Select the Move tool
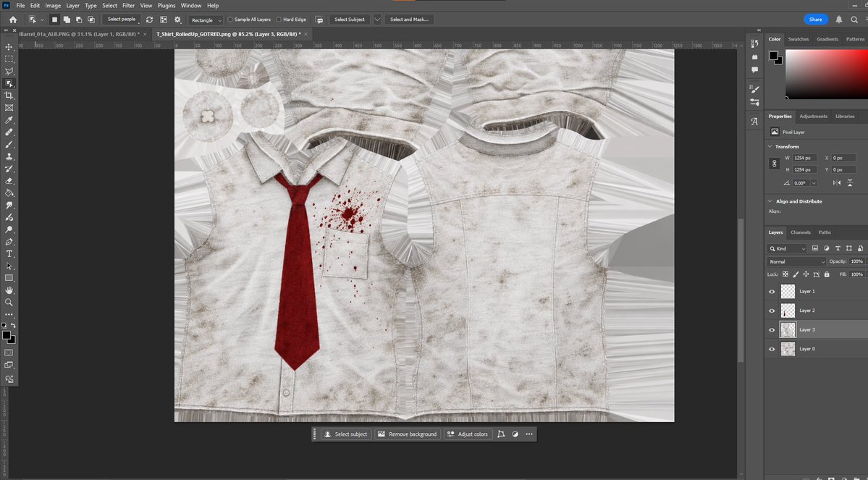Viewport: 868px width, 480px height. pyautogui.click(x=9, y=47)
